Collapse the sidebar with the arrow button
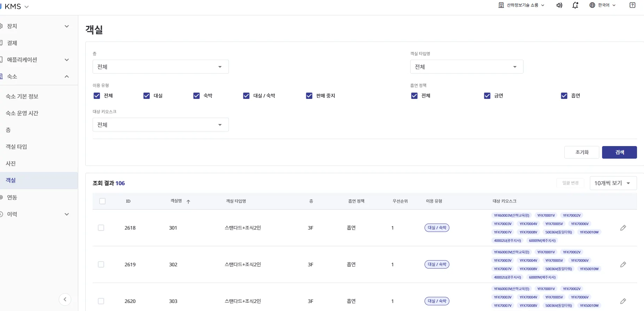 (x=65, y=299)
